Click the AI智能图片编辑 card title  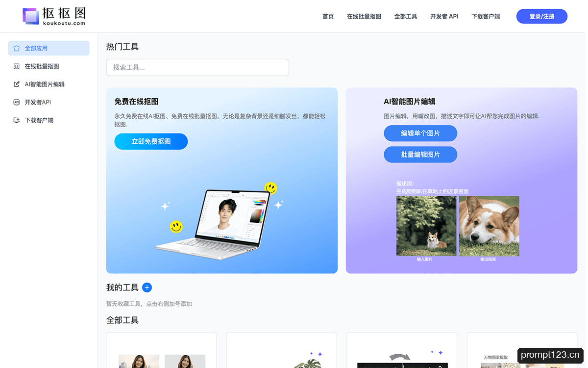click(410, 102)
